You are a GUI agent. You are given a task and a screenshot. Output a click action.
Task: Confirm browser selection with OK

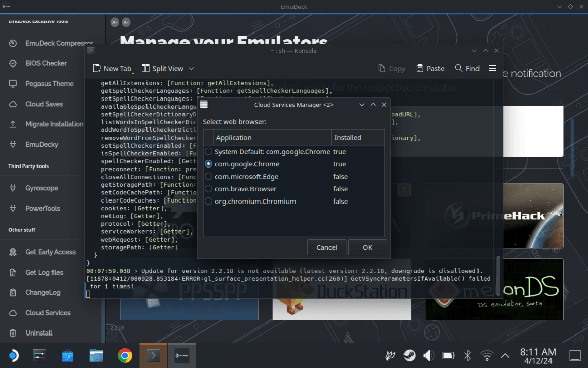367,248
